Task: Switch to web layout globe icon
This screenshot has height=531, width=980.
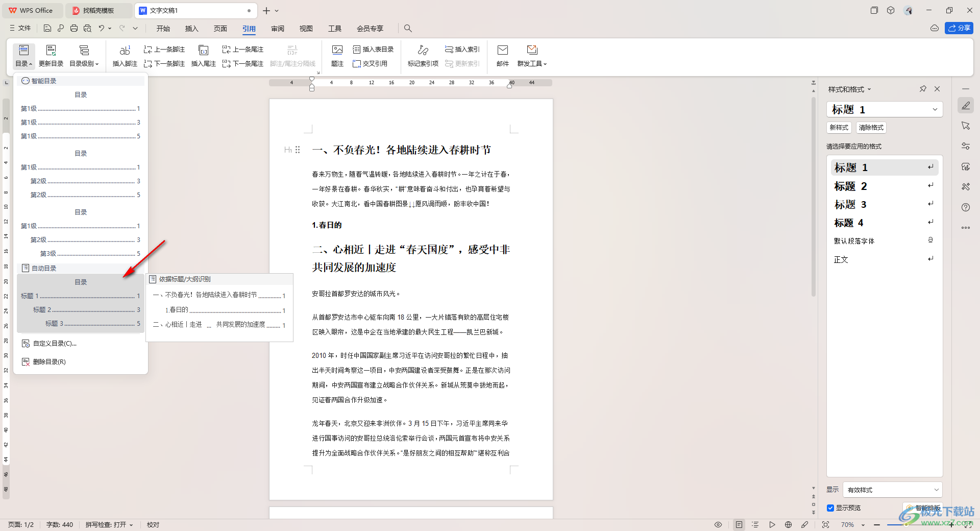Action: (x=789, y=525)
